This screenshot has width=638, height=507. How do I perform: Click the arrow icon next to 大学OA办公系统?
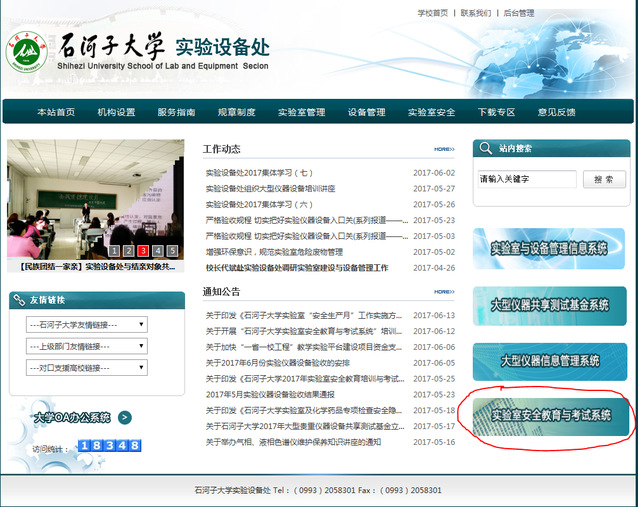(x=125, y=417)
